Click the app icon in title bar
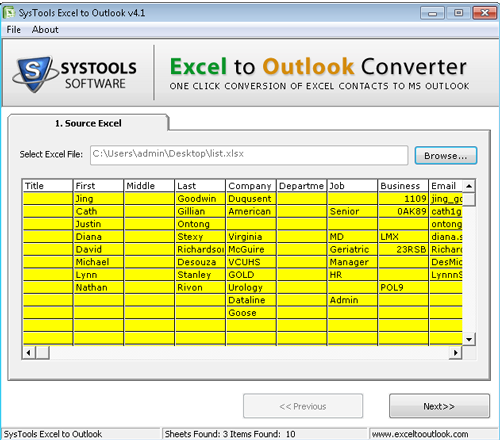Image resolution: width=500 pixels, height=440 pixels. tap(9, 13)
